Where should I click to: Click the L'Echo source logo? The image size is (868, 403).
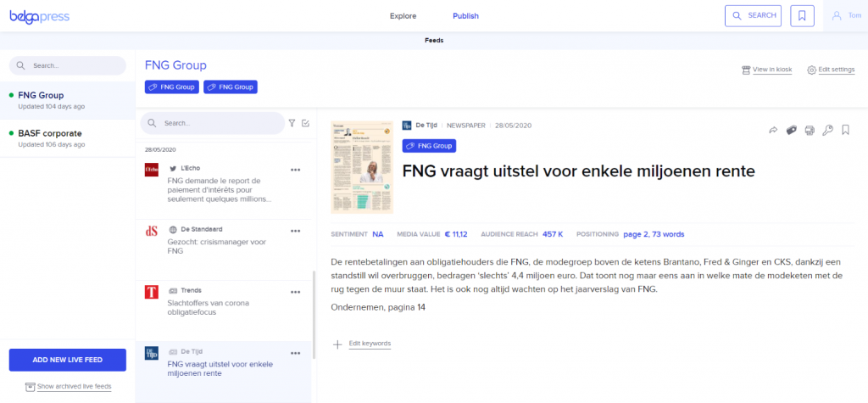pyautogui.click(x=152, y=170)
